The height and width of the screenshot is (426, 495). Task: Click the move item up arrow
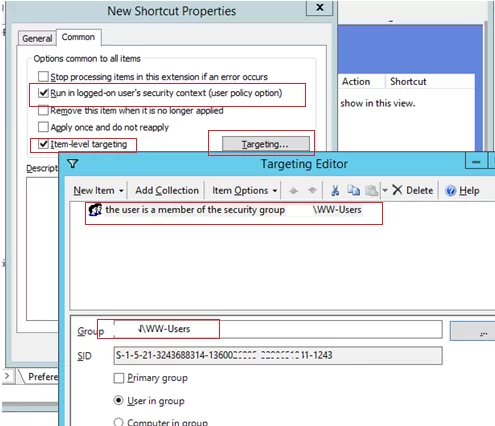tap(293, 190)
